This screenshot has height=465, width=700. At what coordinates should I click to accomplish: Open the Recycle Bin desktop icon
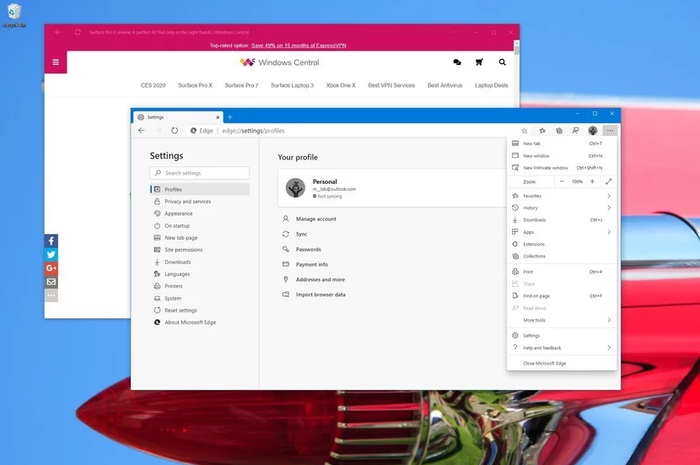pyautogui.click(x=14, y=15)
